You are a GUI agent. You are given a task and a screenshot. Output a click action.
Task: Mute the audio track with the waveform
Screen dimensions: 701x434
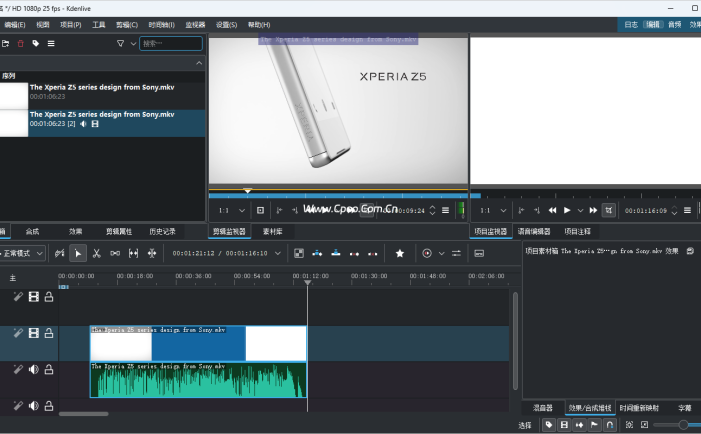point(34,370)
